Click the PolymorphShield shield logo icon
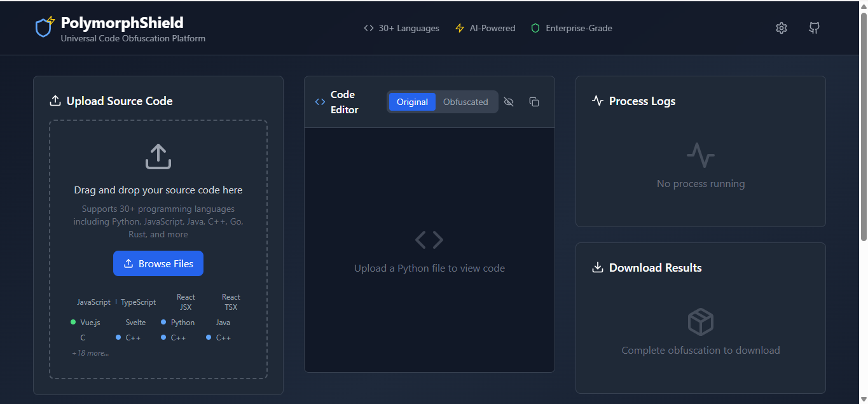This screenshot has height=404, width=868. pyautogui.click(x=45, y=27)
